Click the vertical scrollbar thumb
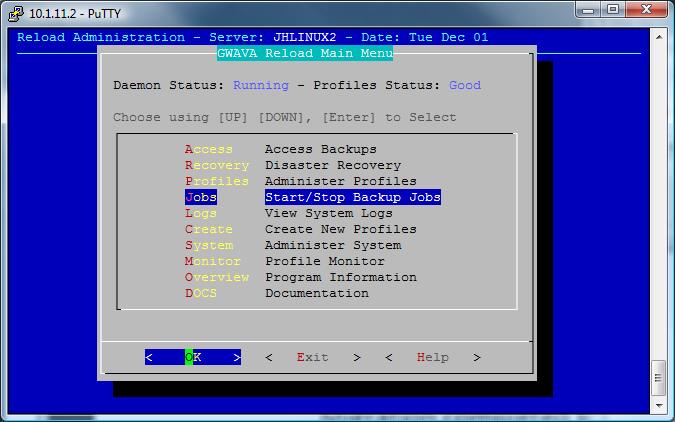675x422 pixels. 659,378
